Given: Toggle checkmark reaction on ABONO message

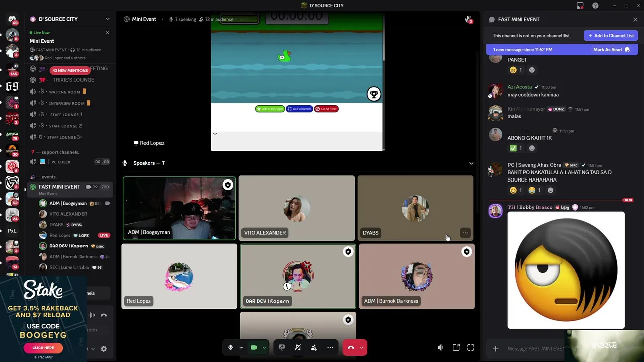Looking at the screenshot, I should tap(516, 148).
